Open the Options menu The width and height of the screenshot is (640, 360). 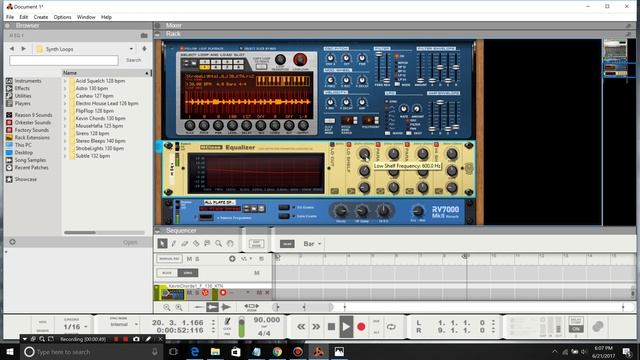tap(62, 17)
